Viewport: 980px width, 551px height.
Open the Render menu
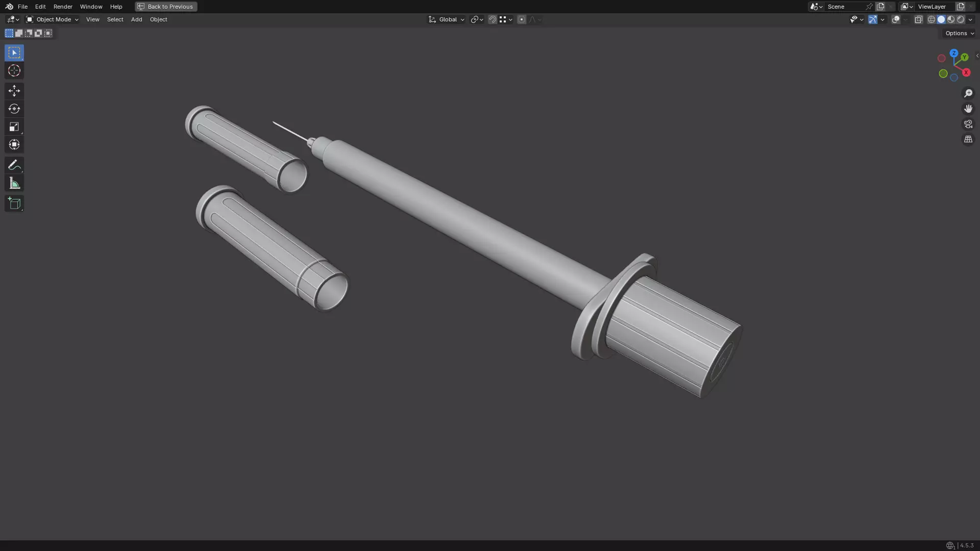click(63, 7)
